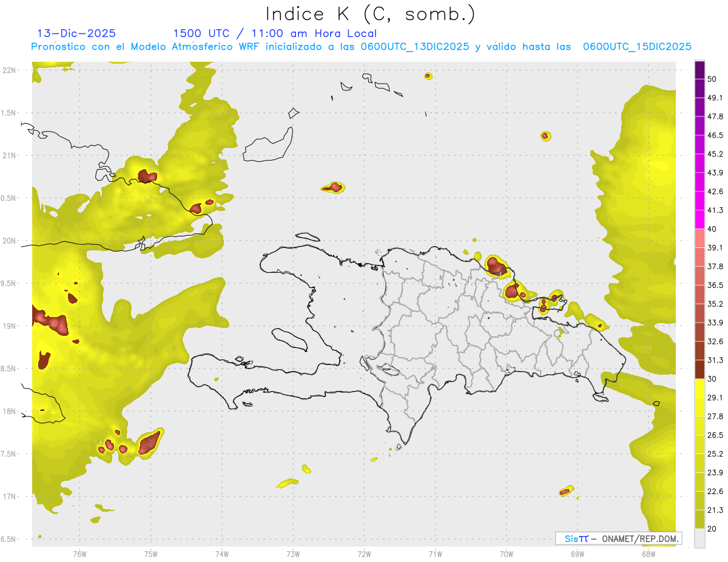The height and width of the screenshot is (562, 728).
Task: Click the colorbar value 40
Action: (712, 229)
